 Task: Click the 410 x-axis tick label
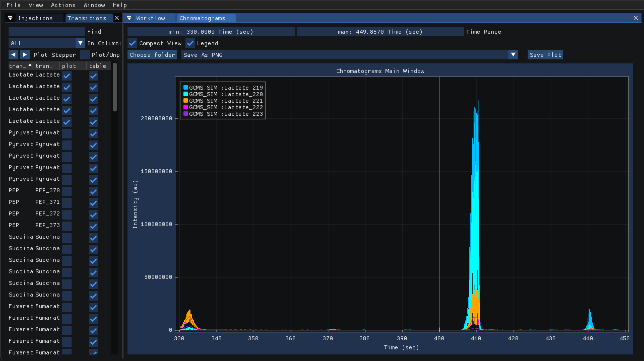476,338
